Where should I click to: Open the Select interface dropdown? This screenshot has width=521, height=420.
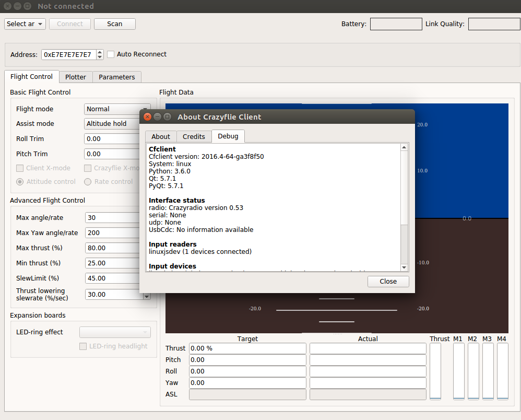pos(25,24)
